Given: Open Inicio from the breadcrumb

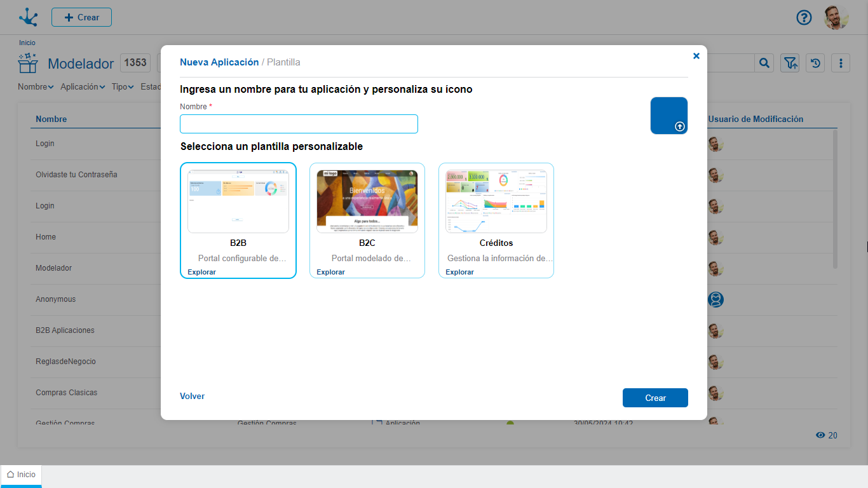Looking at the screenshot, I should (x=27, y=43).
